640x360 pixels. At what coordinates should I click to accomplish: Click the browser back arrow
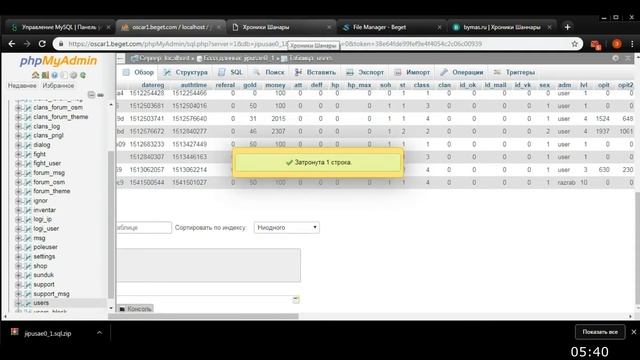click(x=12, y=44)
